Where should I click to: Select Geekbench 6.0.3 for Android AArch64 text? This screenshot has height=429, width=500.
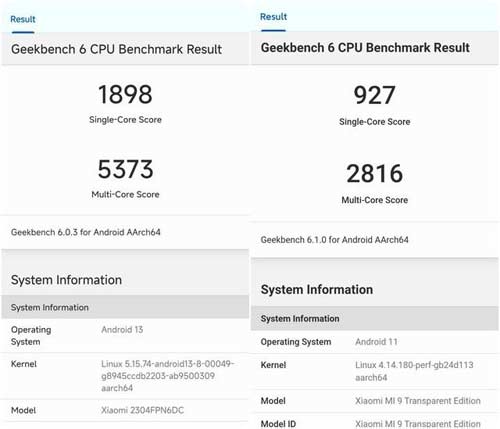[x=86, y=232]
